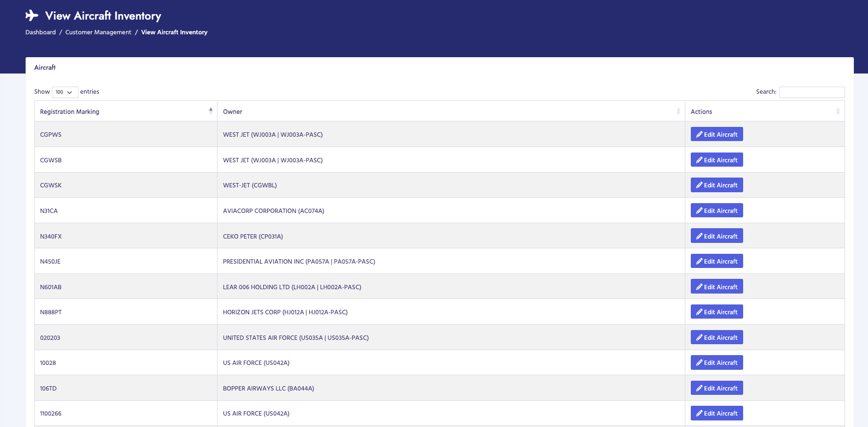Viewport: 868px width, 427px height.
Task: Edit Aircraft for N340FX
Action: (x=716, y=236)
